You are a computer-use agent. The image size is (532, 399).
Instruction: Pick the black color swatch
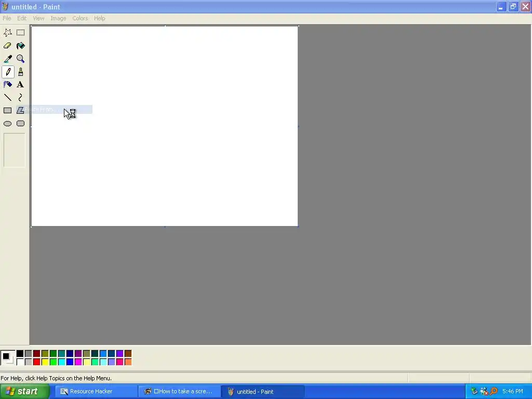[20, 353]
